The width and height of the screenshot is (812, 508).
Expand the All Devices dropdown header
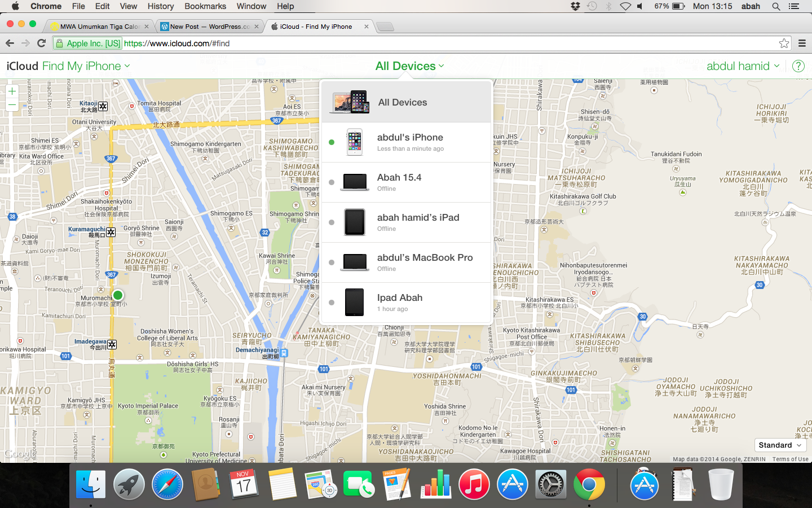point(409,66)
